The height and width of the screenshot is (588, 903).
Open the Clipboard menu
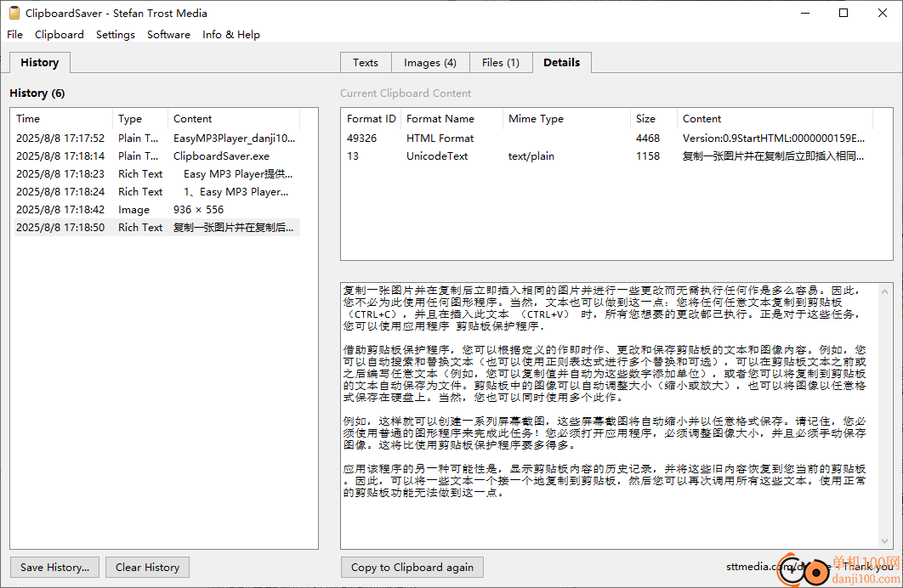pos(60,35)
